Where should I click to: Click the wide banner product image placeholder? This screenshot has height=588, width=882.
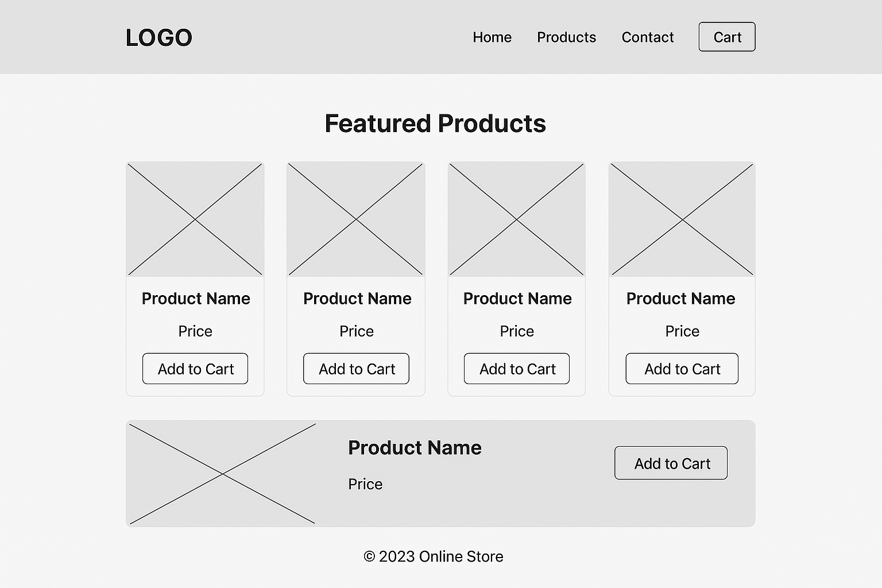[222, 474]
